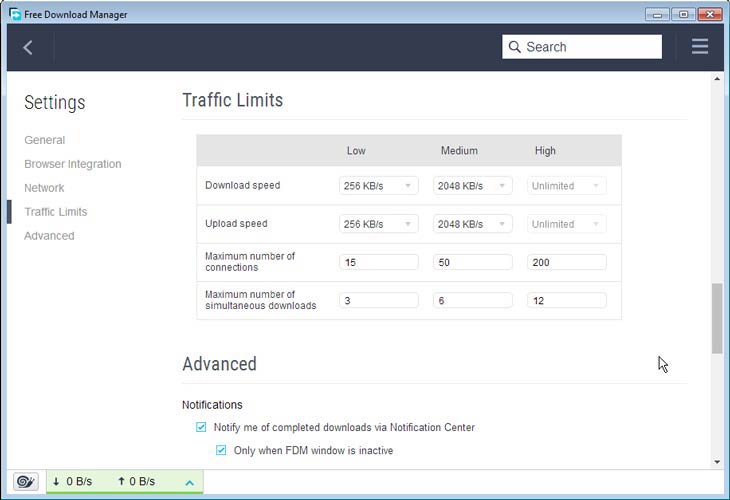The height and width of the screenshot is (500, 730).
Task: Open Low download speed dropdown
Action: (x=379, y=186)
